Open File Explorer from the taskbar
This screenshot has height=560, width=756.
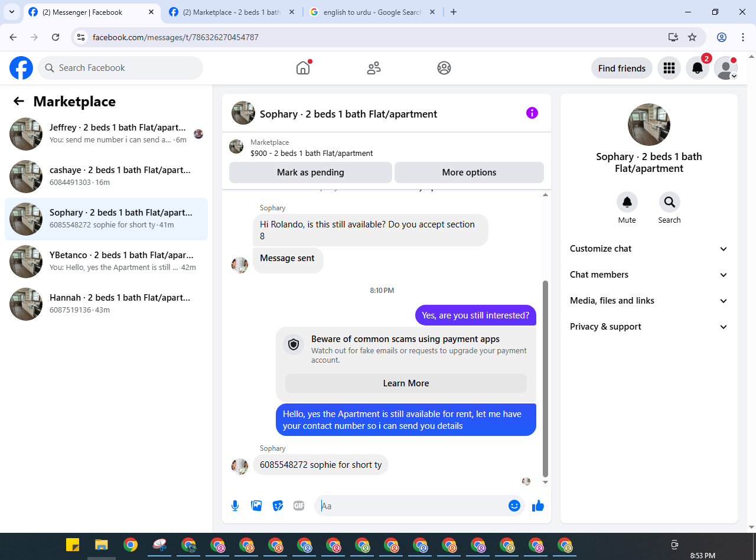click(102, 545)
